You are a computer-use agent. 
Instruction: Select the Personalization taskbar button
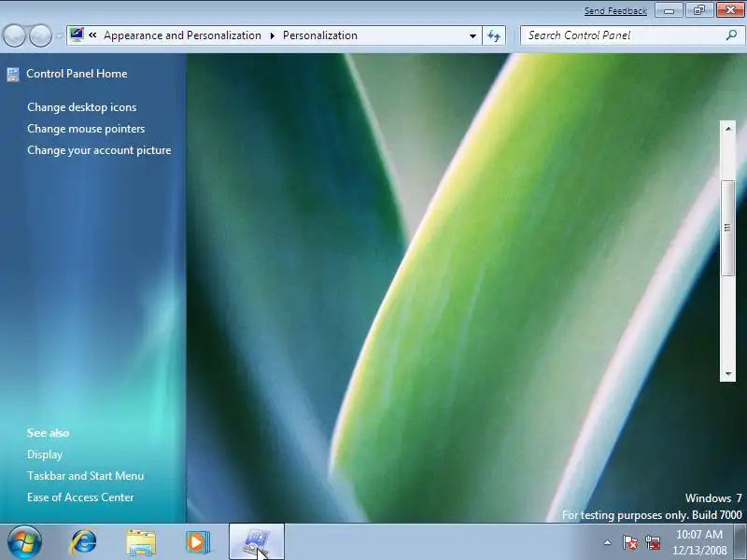click(256, 542)
